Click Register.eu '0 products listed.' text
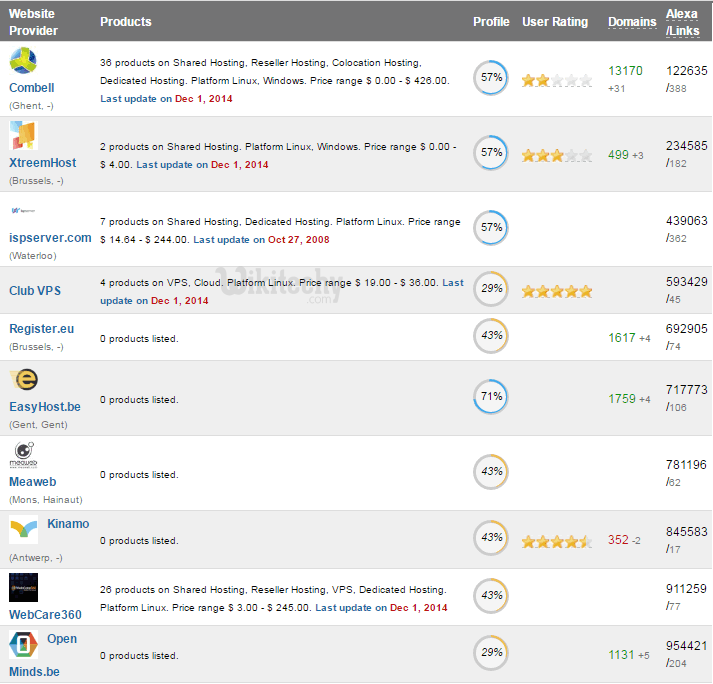The image size is (713, 684). click(x=139, y=339)
